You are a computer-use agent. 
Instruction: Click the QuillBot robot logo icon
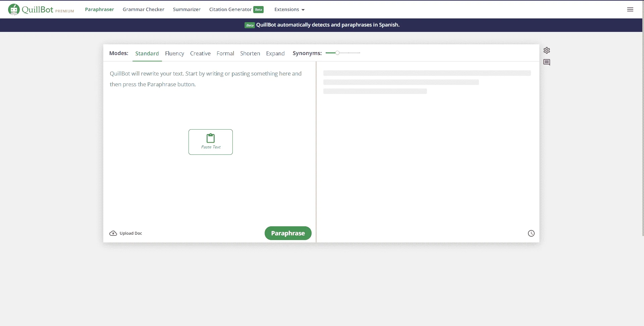click(x=14, y=9)
